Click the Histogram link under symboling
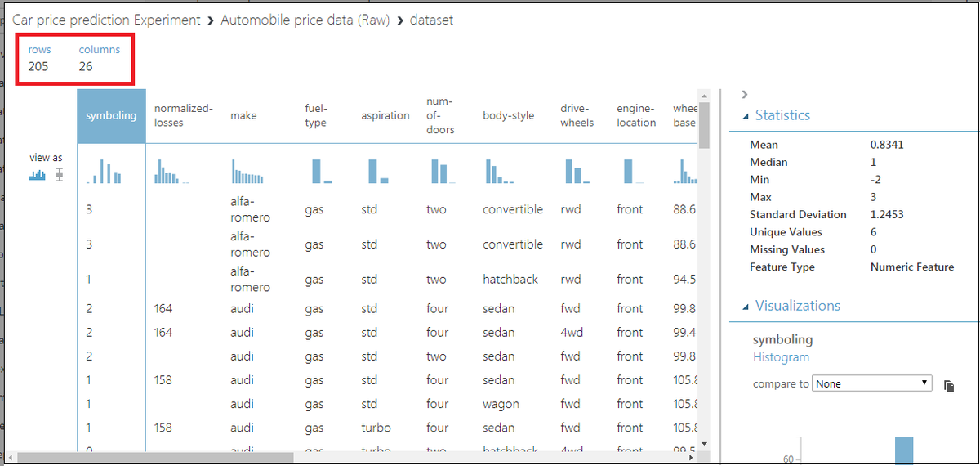This screenshot has width=980, height=466. pyautogui.click(x=781, y=357)
